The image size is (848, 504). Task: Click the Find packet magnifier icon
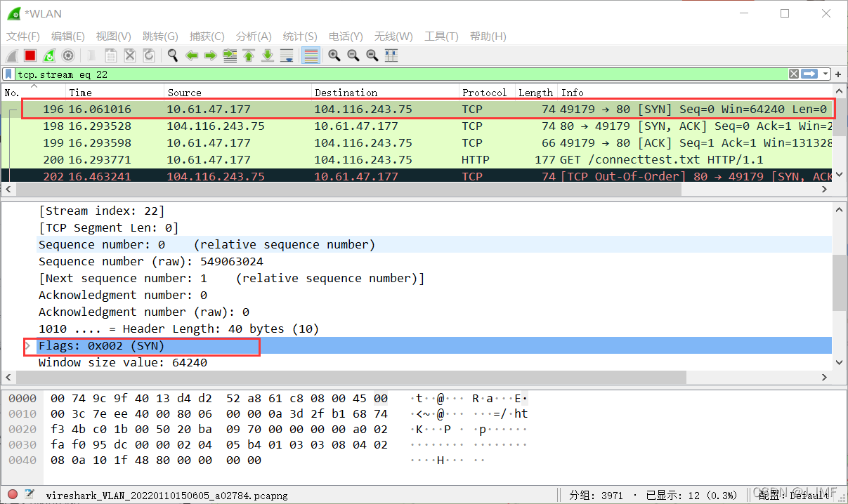[x=172, y=55]
